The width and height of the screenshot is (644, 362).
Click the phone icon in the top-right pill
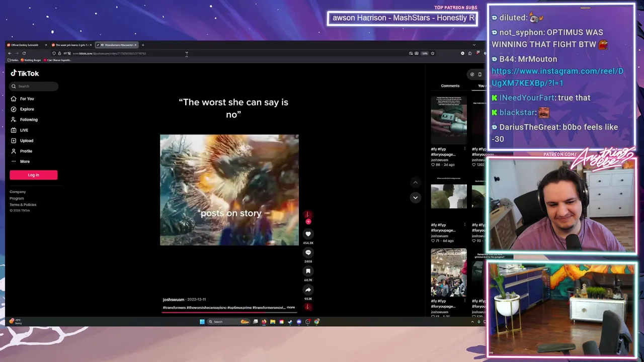pyautogui.click(x=479, y=74)
